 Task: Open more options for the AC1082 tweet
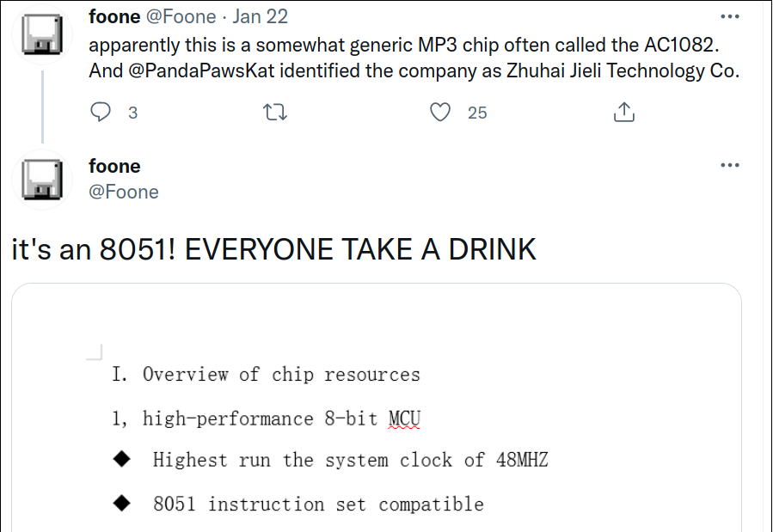729,16
